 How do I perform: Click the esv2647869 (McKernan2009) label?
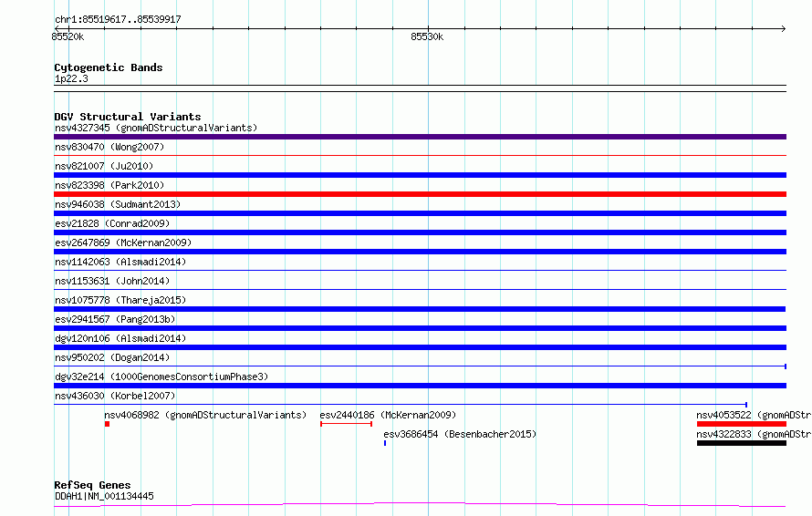pos(123,243)
